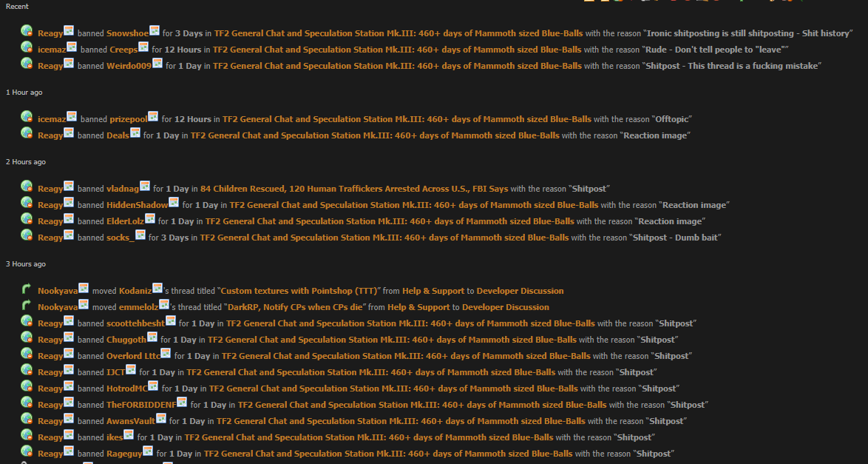
Task: Click the calendar icon beside Creeps
Action: 143,47
